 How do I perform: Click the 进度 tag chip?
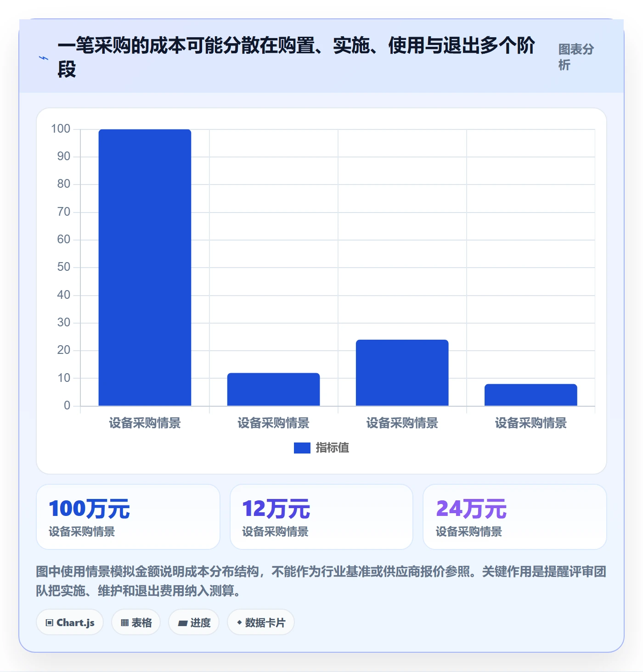tap(194, 622)
